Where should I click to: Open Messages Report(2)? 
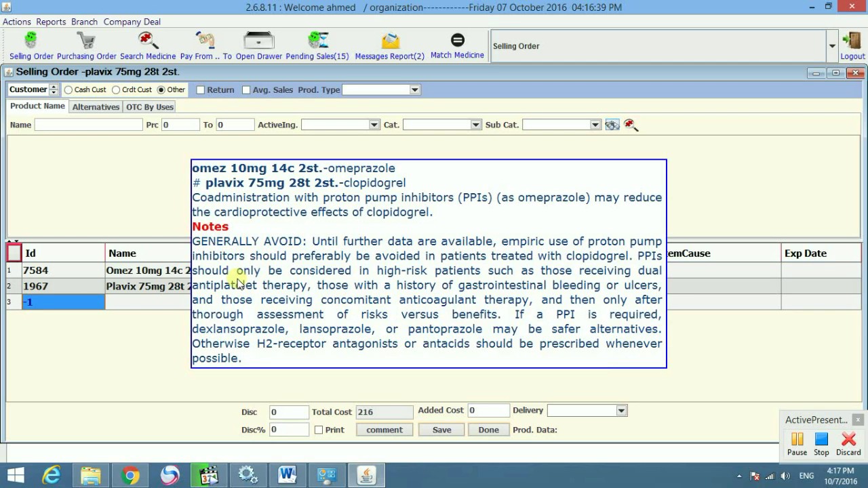click(390, 46)
